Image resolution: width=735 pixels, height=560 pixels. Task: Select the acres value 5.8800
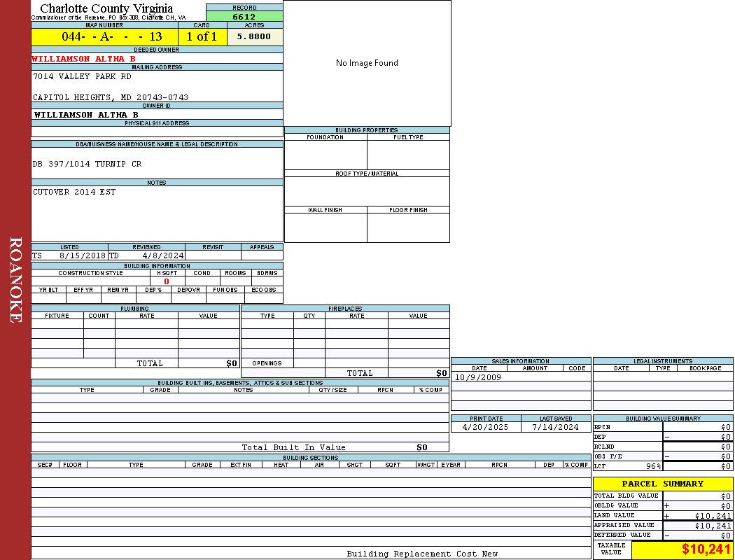254,36
